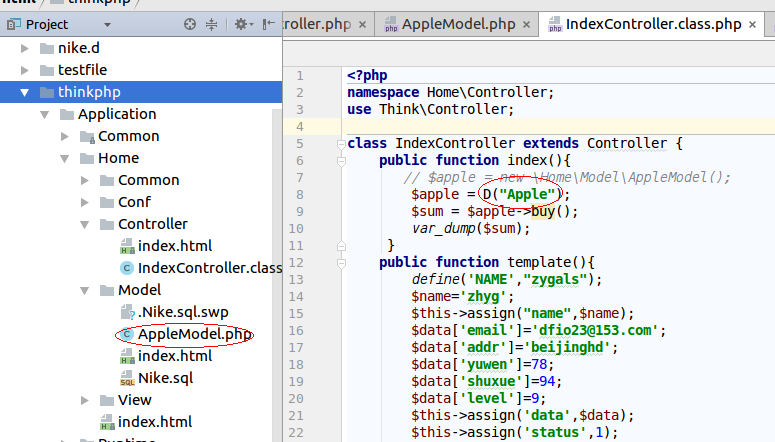
Task: Click the Collapse All icon in Project panel
Action: [x=212, y=24]
